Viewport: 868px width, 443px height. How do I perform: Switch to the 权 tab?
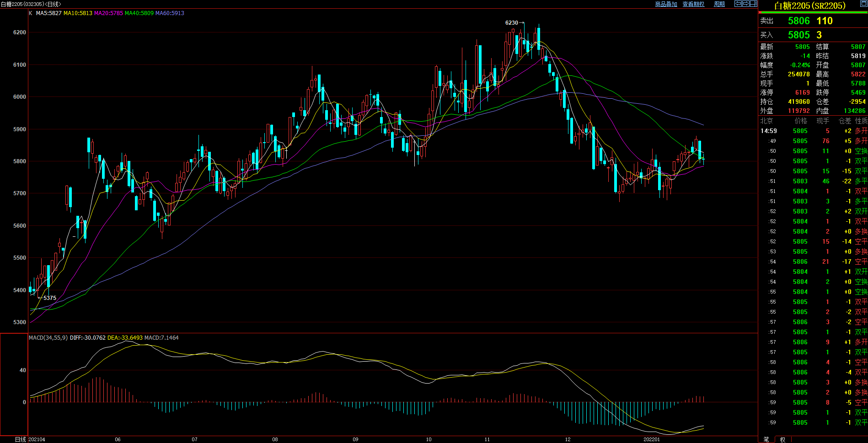[x=782, y=439]
